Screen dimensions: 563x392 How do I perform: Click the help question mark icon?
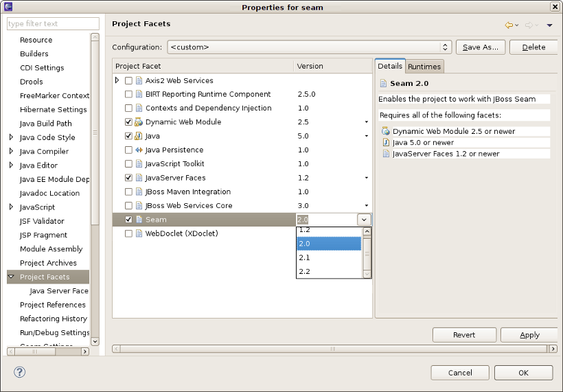[20, 372]
